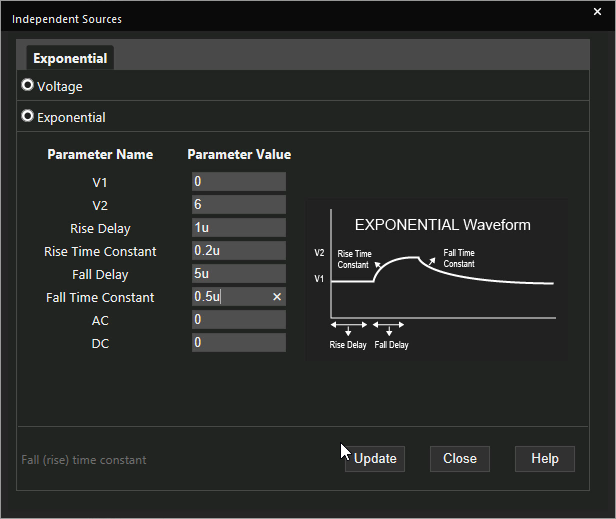
Task: Edit the Rise Delay value field
Action: 239,227
